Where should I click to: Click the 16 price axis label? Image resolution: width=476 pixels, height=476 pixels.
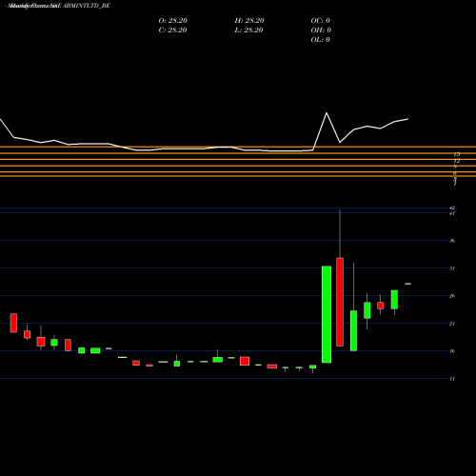click(x=452, y=351)
